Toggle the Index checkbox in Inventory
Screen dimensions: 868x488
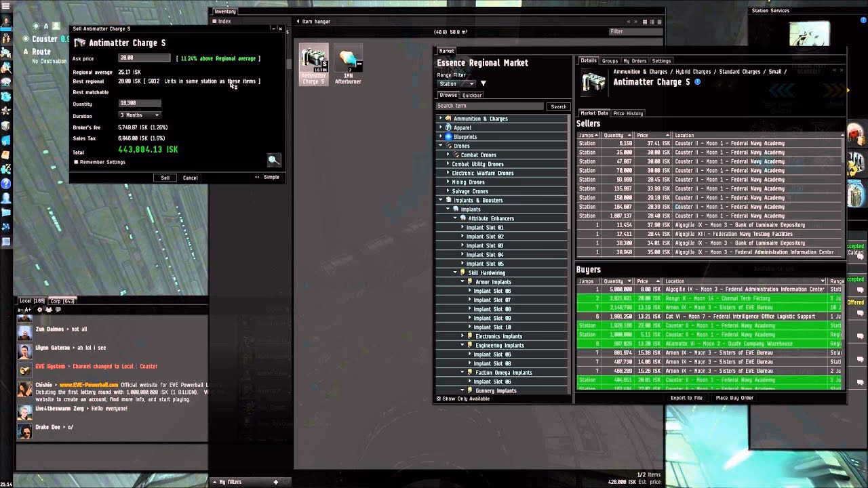[214, 22]
